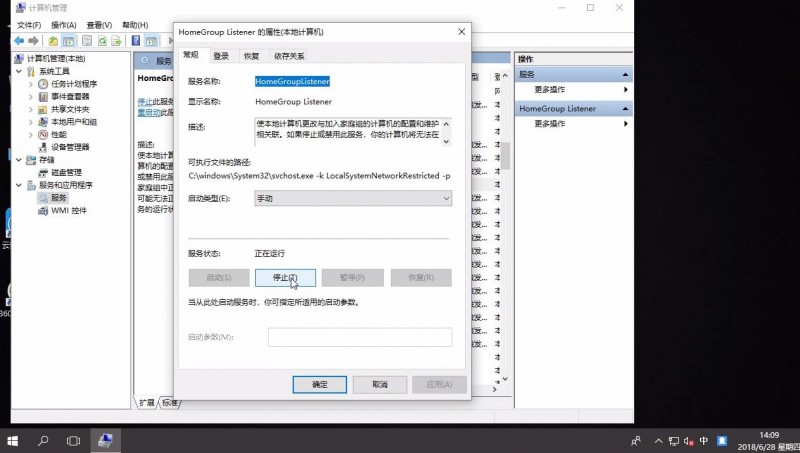The width and height of the screenshot is (800, 453).
Task: Open the startup type (启动类型) dropdown
Action: tap(353, 198)
